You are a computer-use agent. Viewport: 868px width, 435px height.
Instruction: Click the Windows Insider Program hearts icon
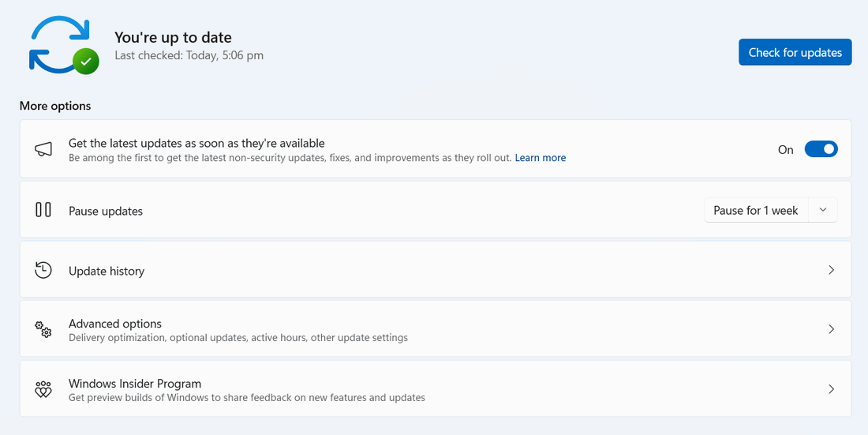pyautogui.click(x=43, y=389)
